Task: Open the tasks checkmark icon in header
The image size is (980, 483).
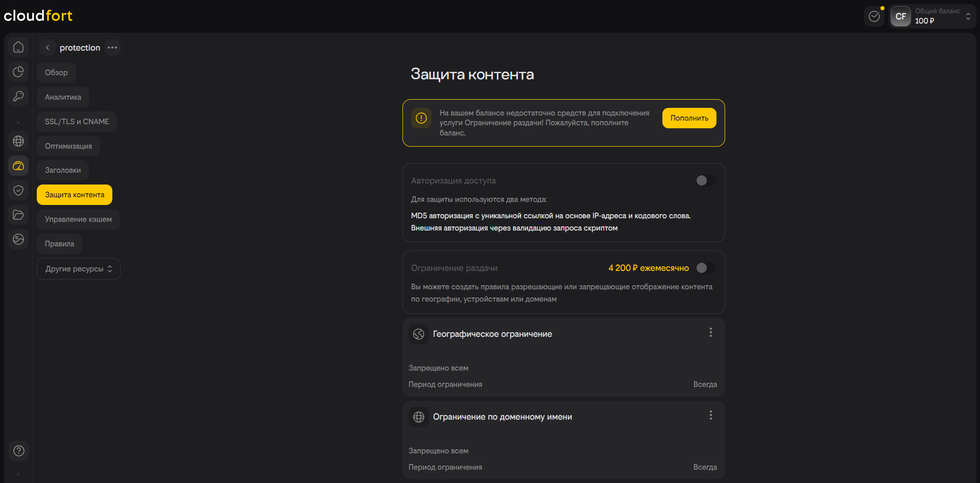Action: click(874, 16)
